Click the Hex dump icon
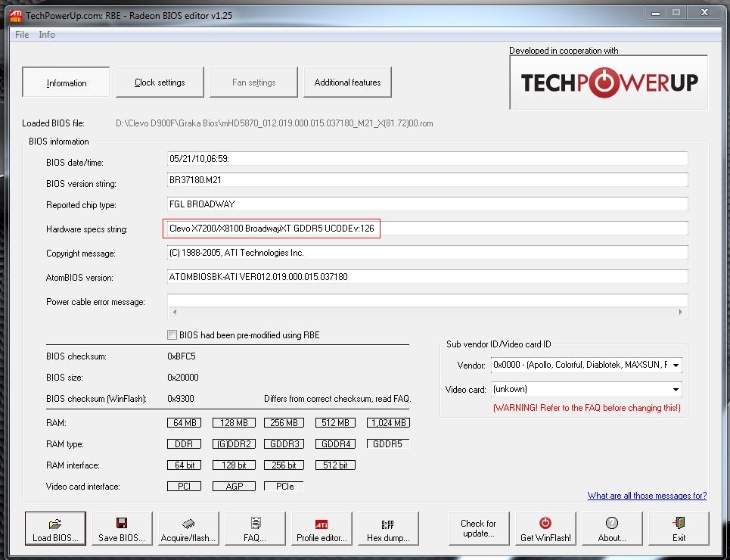 tap(387, 524)
